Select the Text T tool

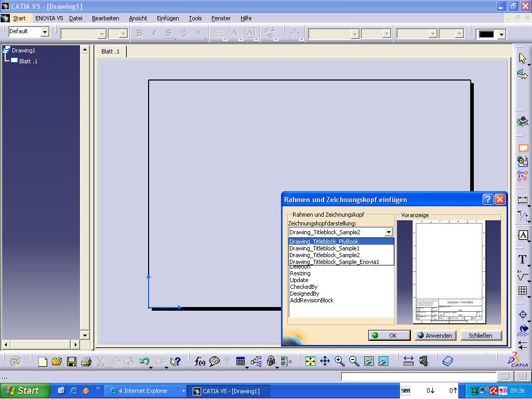click(x=523, y=260)
